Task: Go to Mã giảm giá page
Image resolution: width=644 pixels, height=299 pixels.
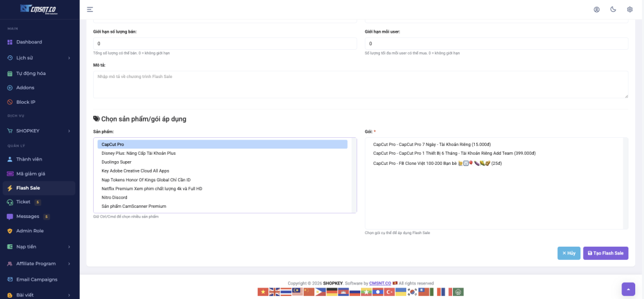Action: 30,174
